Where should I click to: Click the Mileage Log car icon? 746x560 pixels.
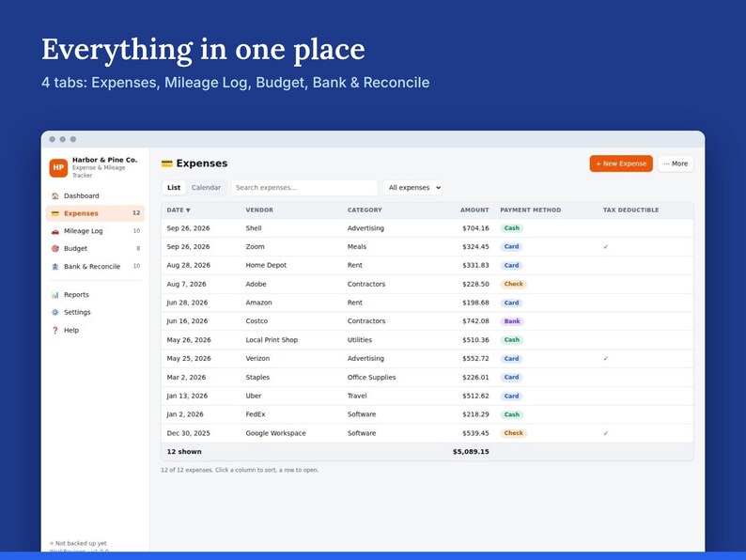pyautogui.click(x=55, y=231)
